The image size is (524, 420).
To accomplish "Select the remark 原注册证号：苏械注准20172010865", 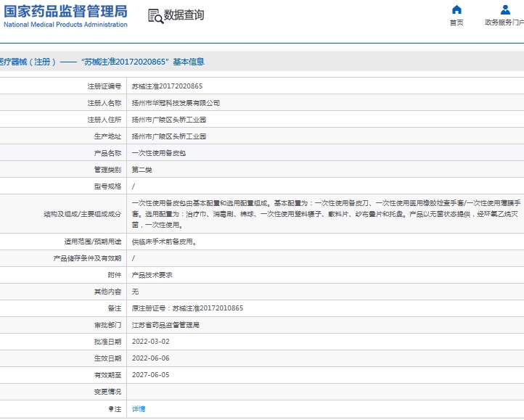I will pyautogui.click(x=187, y=308).
